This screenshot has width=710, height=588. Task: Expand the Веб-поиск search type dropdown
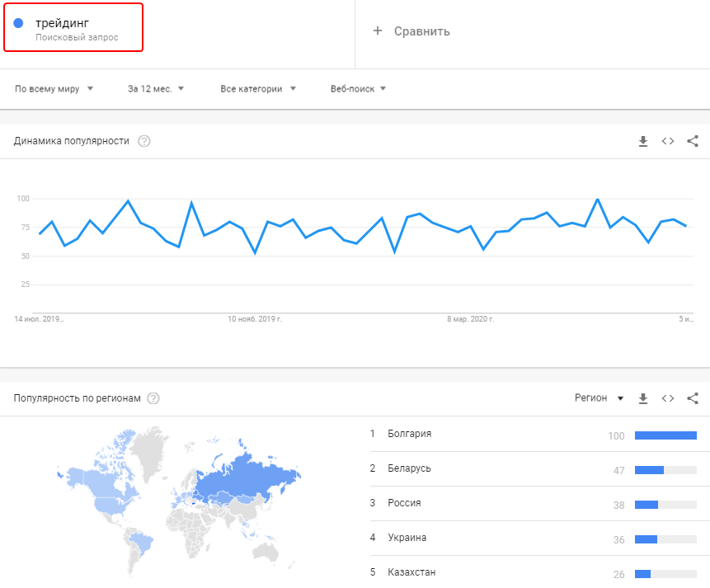(x=358, y=89)
